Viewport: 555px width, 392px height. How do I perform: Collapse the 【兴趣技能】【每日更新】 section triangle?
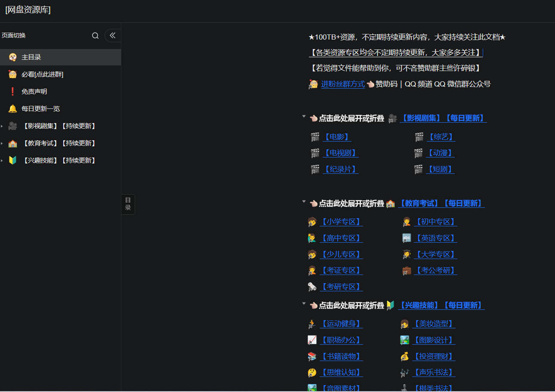pyautogui.click(x=304, y=303)
